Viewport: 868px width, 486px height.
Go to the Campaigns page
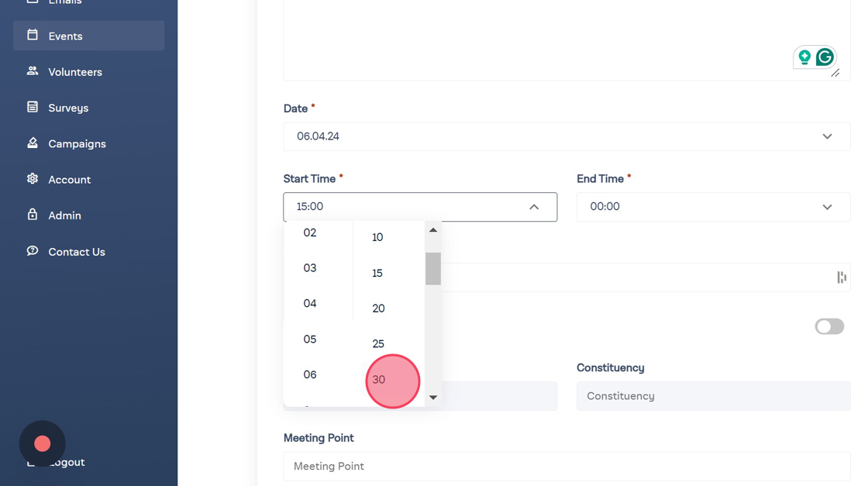click(77, 143)
